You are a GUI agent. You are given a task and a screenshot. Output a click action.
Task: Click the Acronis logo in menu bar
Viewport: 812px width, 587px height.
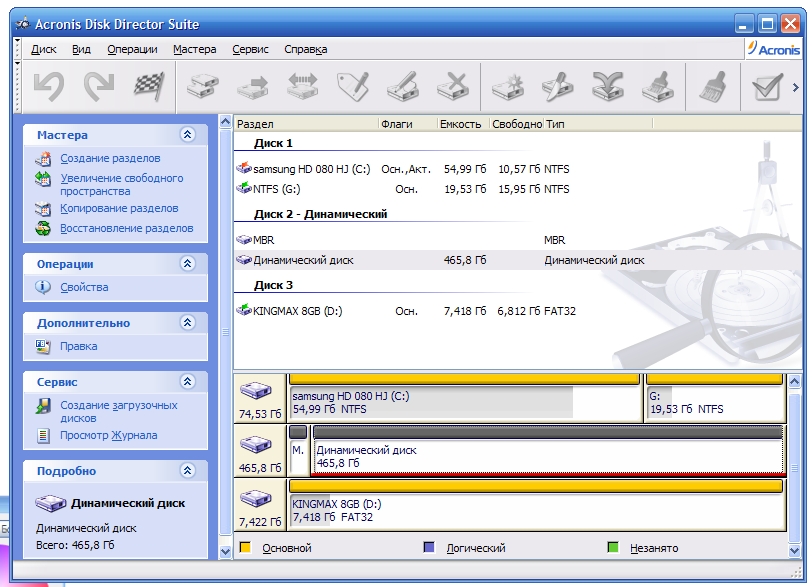tap(773, 49)
